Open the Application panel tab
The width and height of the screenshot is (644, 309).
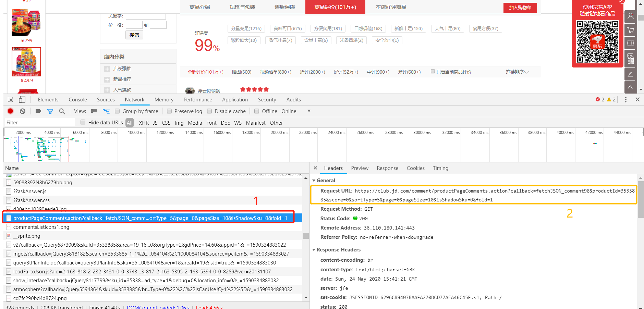[235, 100]
